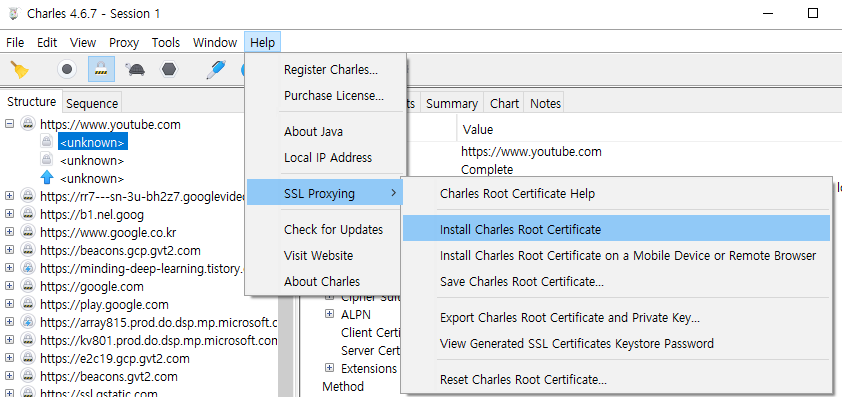The width and height of the screenshot is (842, 397).
Task: Select the highlighted <unknown> tree row
Action: pyautogui.click(x=92, y=142)
